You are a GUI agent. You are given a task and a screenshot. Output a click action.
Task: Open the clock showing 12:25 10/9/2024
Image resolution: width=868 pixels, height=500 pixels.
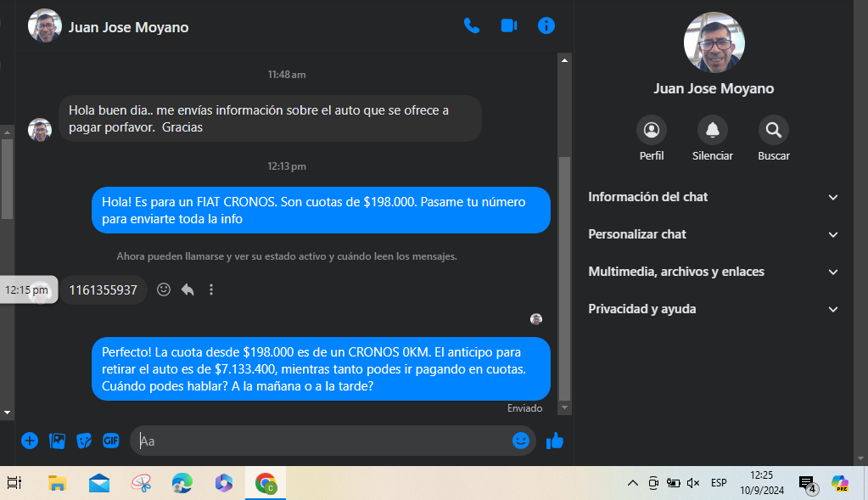762,482
